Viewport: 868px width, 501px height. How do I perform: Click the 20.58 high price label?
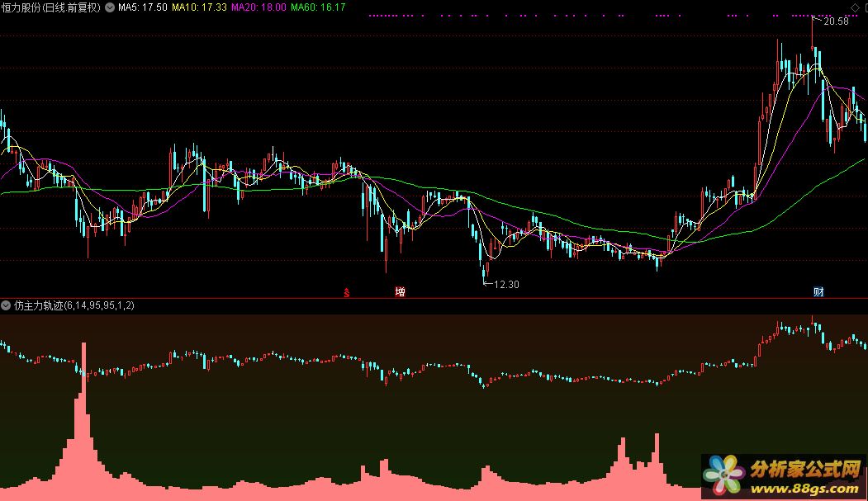pyautogui.click(x=836, y=21)
